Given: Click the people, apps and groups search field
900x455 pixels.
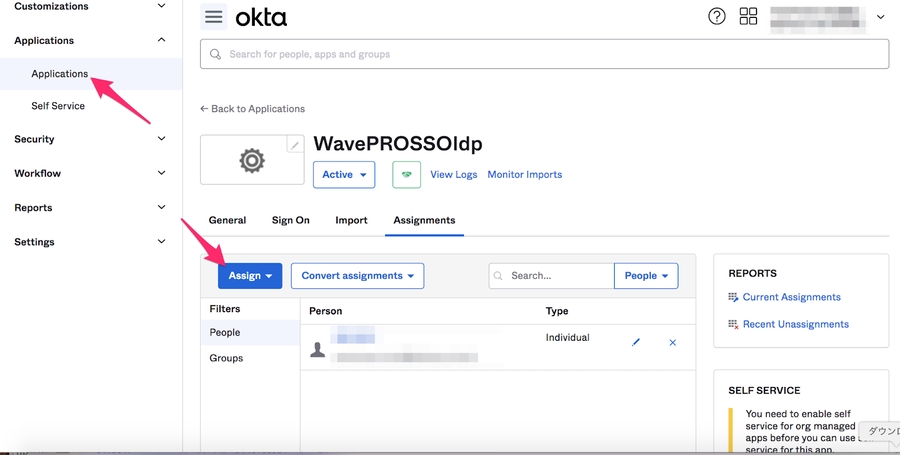Looking at the screenshot, I should point(544,54).
